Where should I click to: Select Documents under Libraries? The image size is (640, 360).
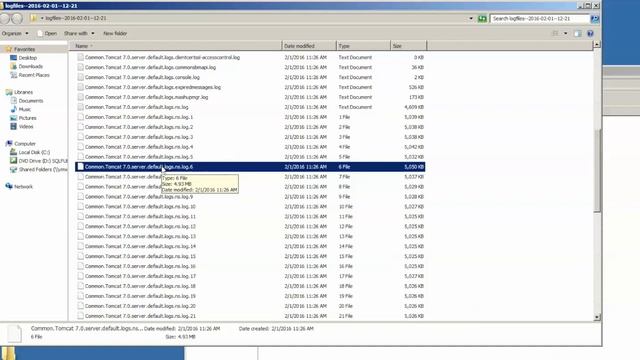click(31, 101)
